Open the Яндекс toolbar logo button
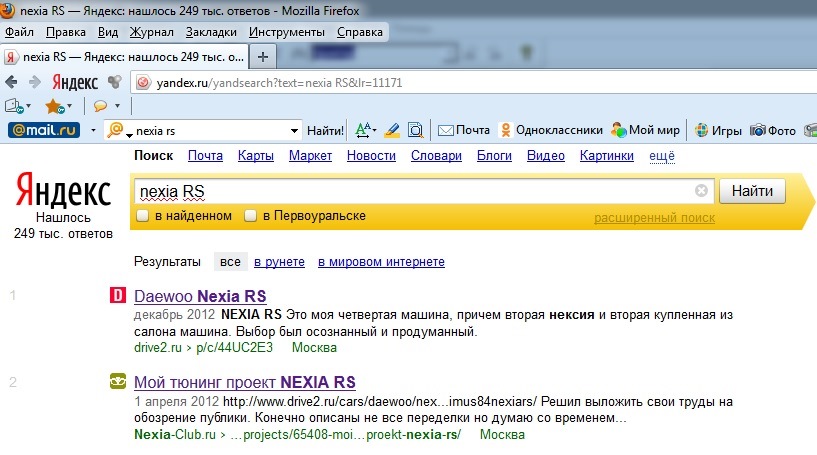The width and height of the screenshot is (817, 455). tap(75, 82)
